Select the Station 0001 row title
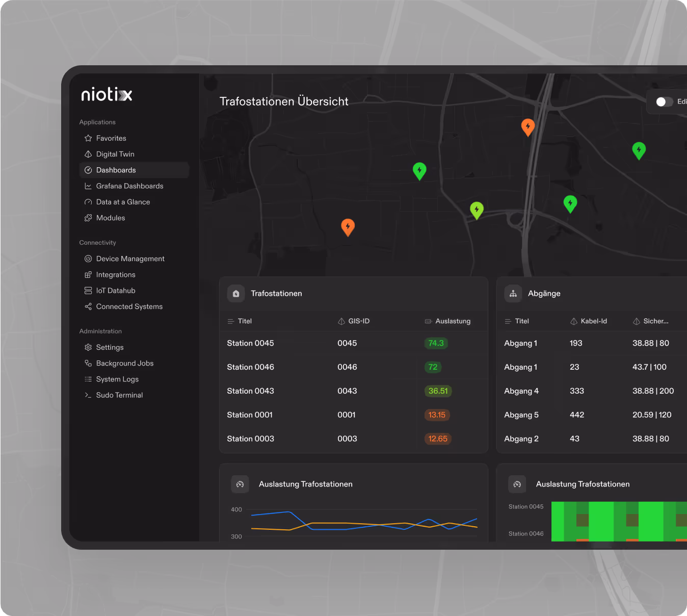This screenshot has height=616, width=687. (x=250, y=415)
